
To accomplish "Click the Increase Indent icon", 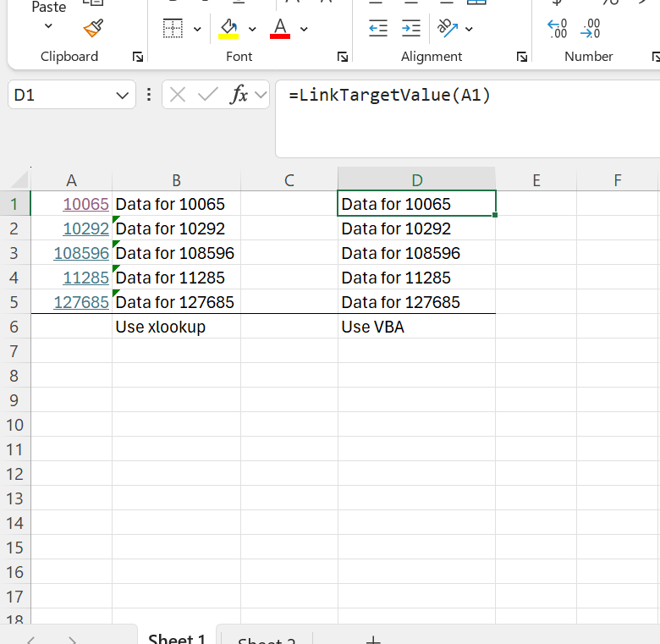I will click(x=411, y=28).
